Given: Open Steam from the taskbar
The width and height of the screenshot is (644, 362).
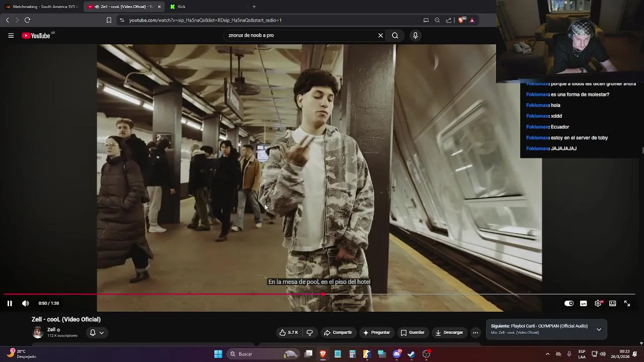Looking at the screenshot, I should click(411, 354).
